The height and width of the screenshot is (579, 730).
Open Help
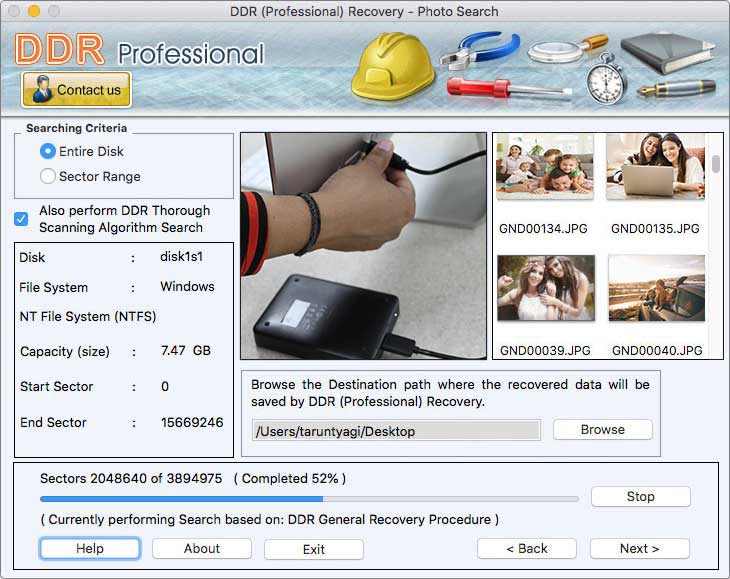(x=90, y=548)
